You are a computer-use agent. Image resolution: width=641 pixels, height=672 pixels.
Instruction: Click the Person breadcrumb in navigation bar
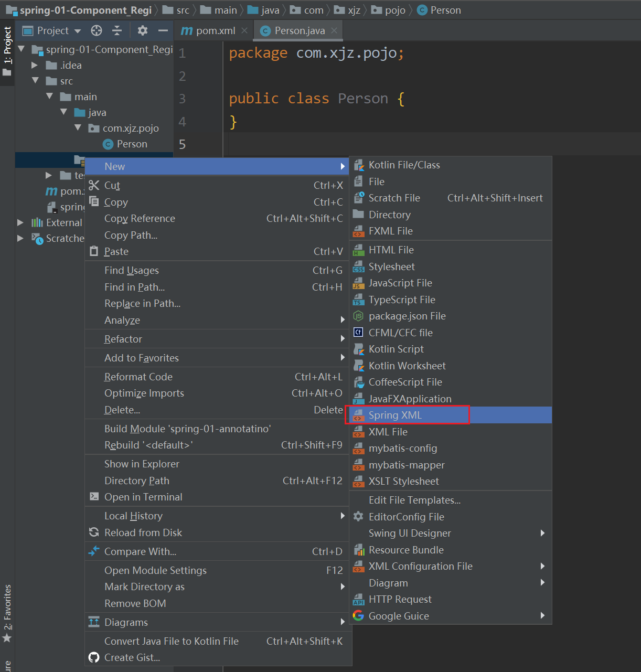(x=440, y=10)
